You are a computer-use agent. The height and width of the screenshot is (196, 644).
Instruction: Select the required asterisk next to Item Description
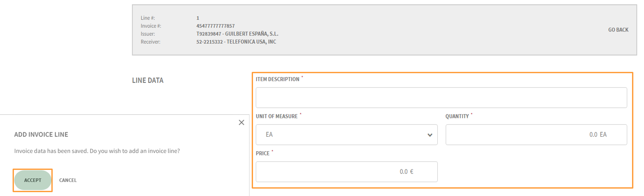(302, 77)
